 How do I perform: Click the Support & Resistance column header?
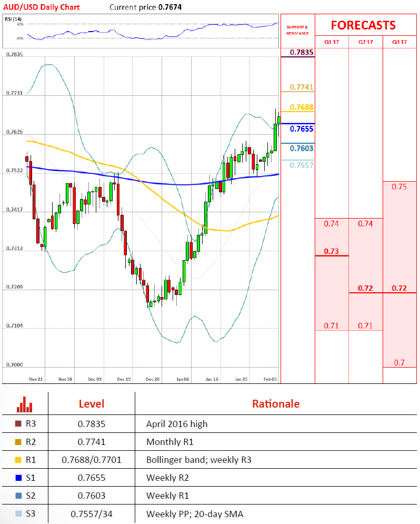coord(297,30)
